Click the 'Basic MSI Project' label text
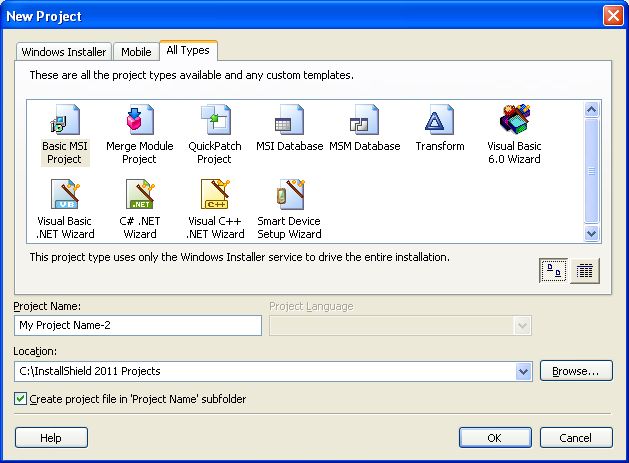 click(65, 152)
